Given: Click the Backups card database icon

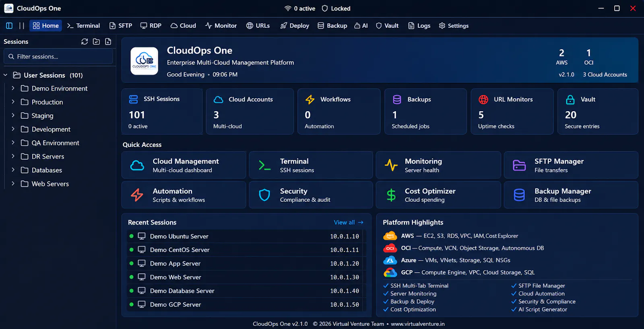Looking at the screenshot, I should (397, 99).
